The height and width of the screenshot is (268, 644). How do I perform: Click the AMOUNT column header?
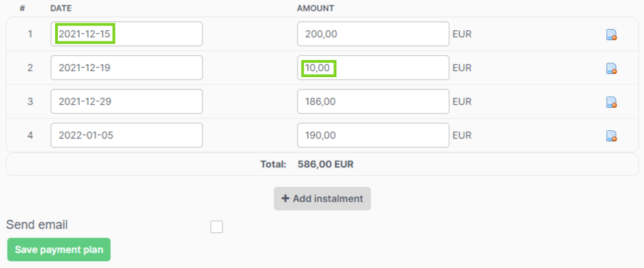[x=315, y=8]
